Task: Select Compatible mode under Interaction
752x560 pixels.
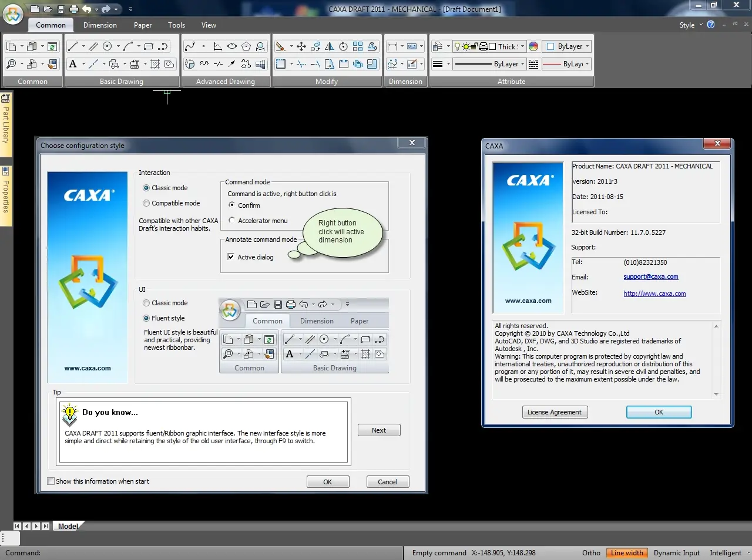Action: point(172,203)
